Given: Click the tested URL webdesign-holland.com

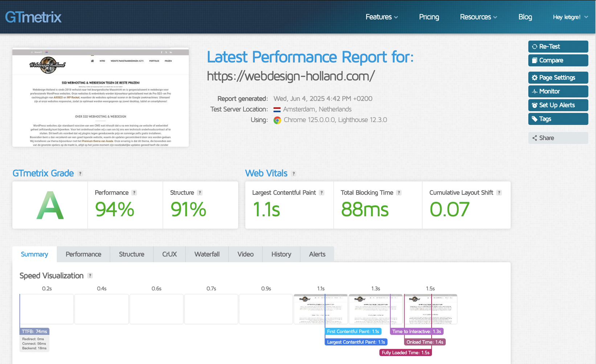Looking at the screenshot, I should [291, 76].
